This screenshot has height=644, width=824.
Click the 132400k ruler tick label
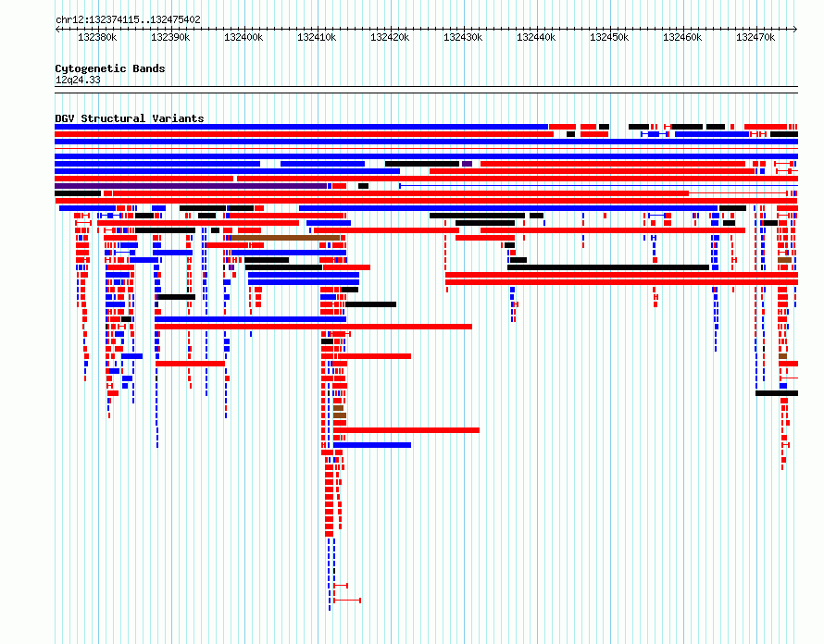point(243,37)
